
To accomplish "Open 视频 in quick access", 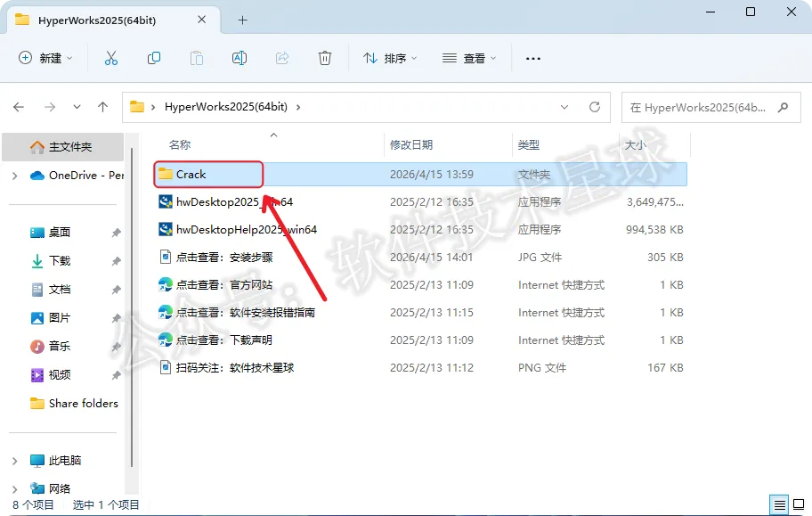I will 59,374.
